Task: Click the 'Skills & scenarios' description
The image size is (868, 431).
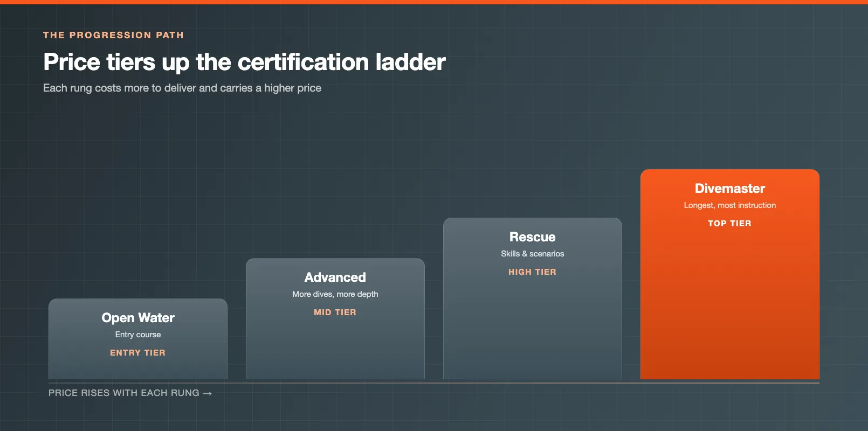Action: coord(533,254)
